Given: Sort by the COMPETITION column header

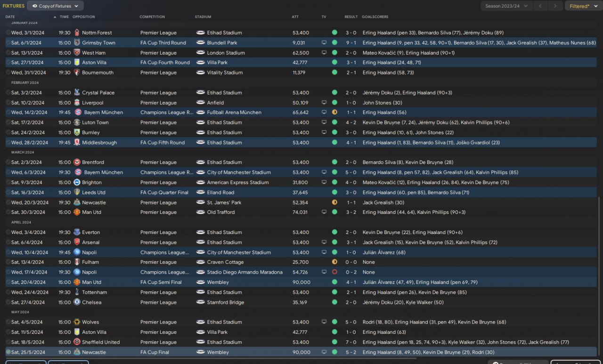Looking at the screenshot, I should tap(152, 17).
